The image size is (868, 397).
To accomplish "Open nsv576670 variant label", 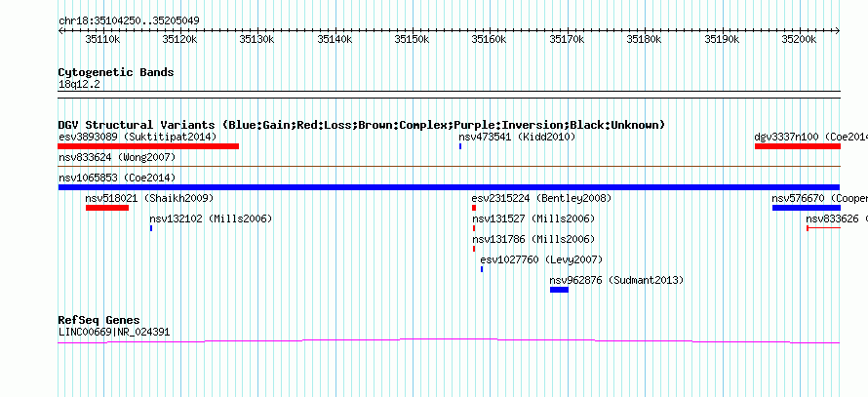I will [x=820, y=198].
